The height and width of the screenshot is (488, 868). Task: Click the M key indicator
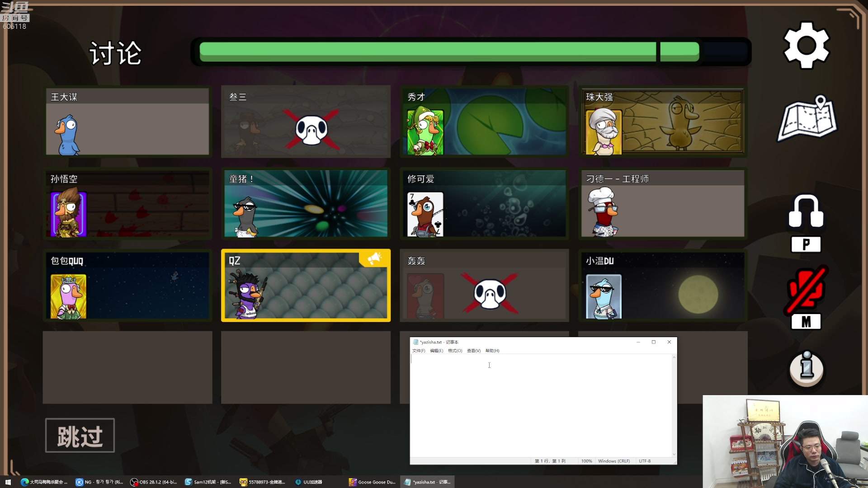pyautogui.click(x=806, y=322)
